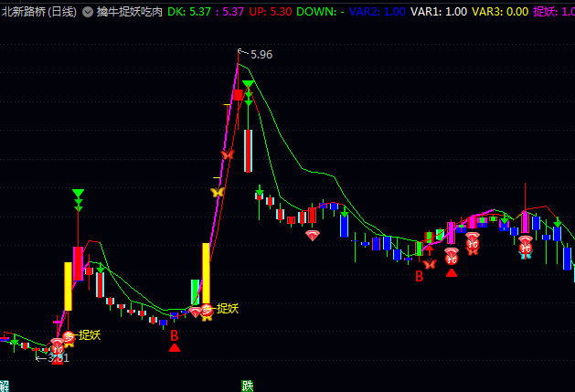
Task: Click the green triangle marker beside 5.96 peak
Action: [x=249, y=83]
